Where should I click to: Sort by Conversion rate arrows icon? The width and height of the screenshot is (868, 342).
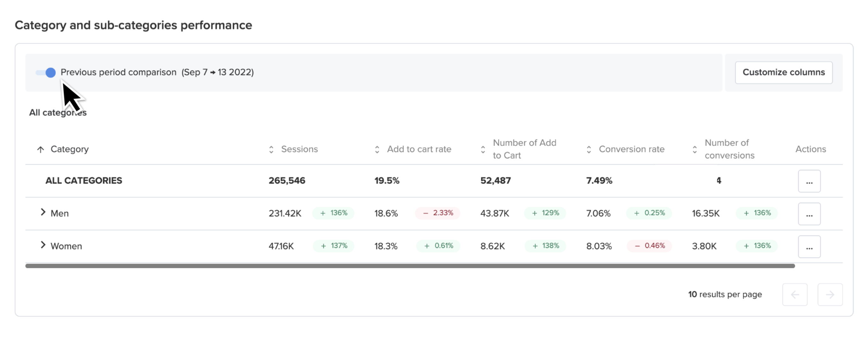click(589, 150)
